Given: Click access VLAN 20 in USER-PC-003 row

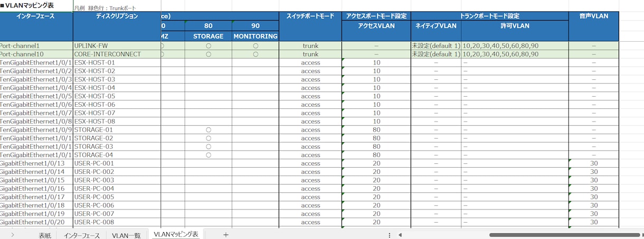Looking at the screenshot, I should pyautogui.click(x=376, y=180).
